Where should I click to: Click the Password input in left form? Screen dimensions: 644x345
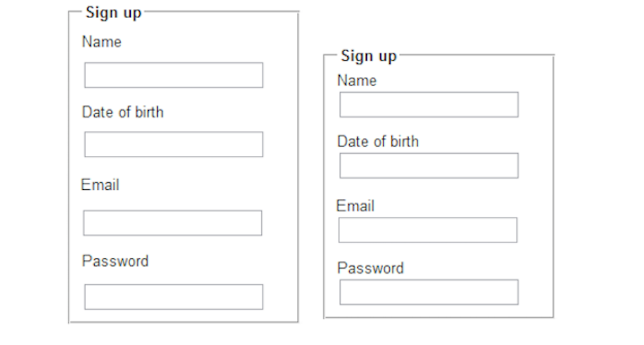173,297
